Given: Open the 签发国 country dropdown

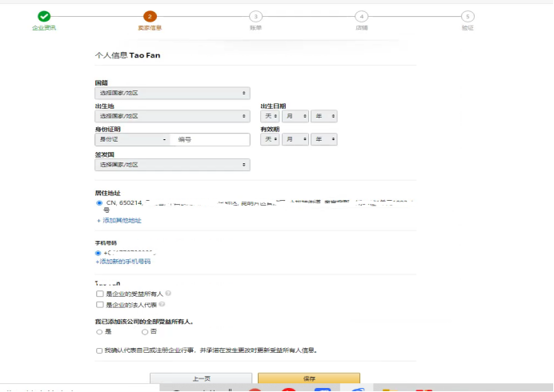Looking at the screenshot, I should point(172,165).
